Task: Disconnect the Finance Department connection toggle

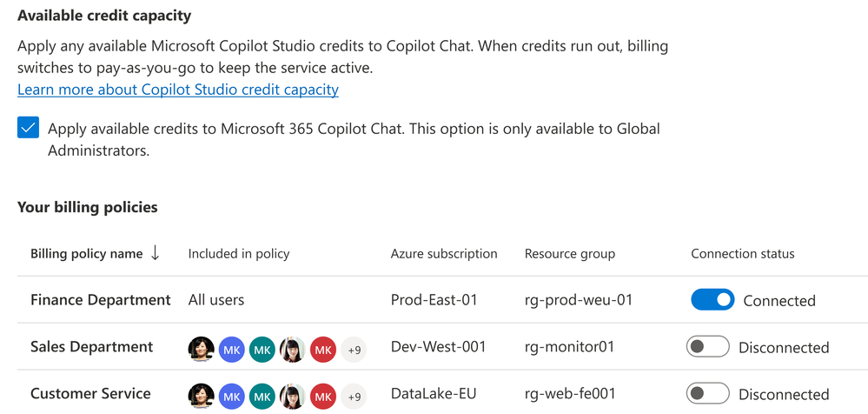Action: click(712, 300)
